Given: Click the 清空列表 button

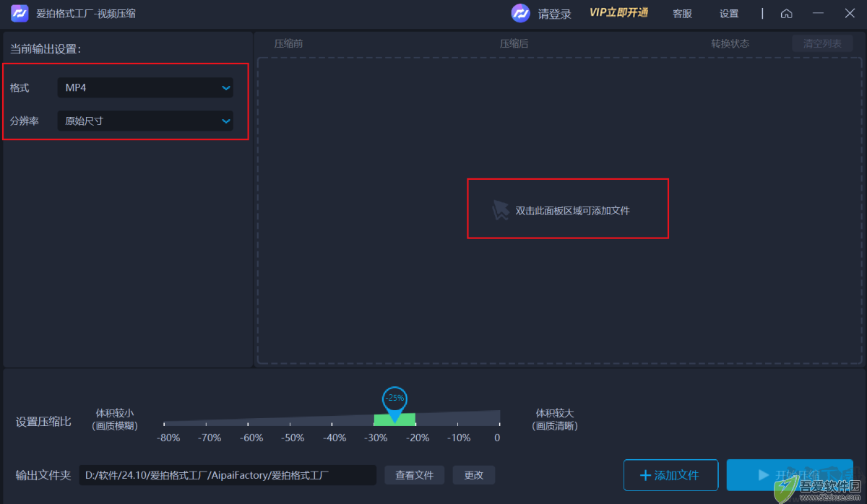Looking at the screenshot, I should point(822,43).
